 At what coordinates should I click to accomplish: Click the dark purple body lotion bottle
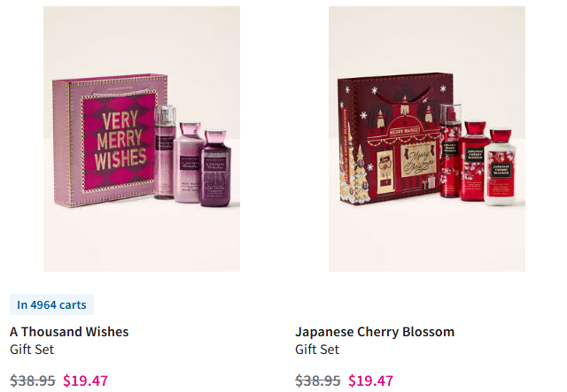(215, 168)
